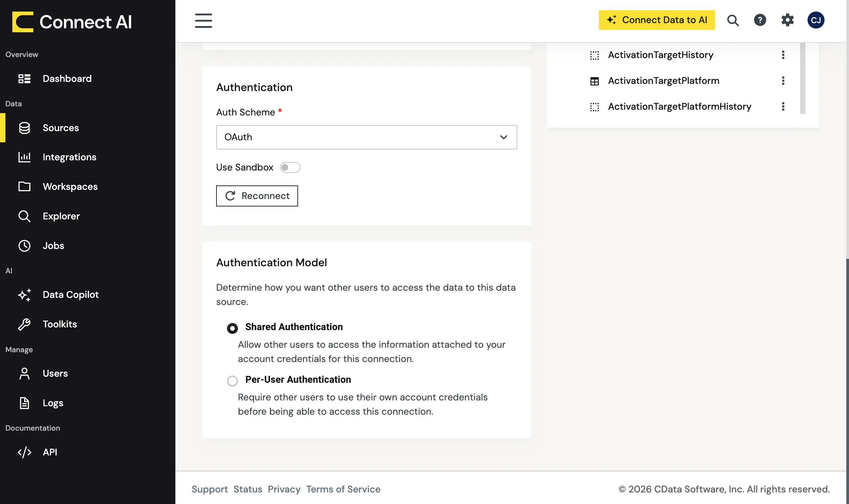
Task: Click the Connect AI logo
Action: click(x=72, y=22)
